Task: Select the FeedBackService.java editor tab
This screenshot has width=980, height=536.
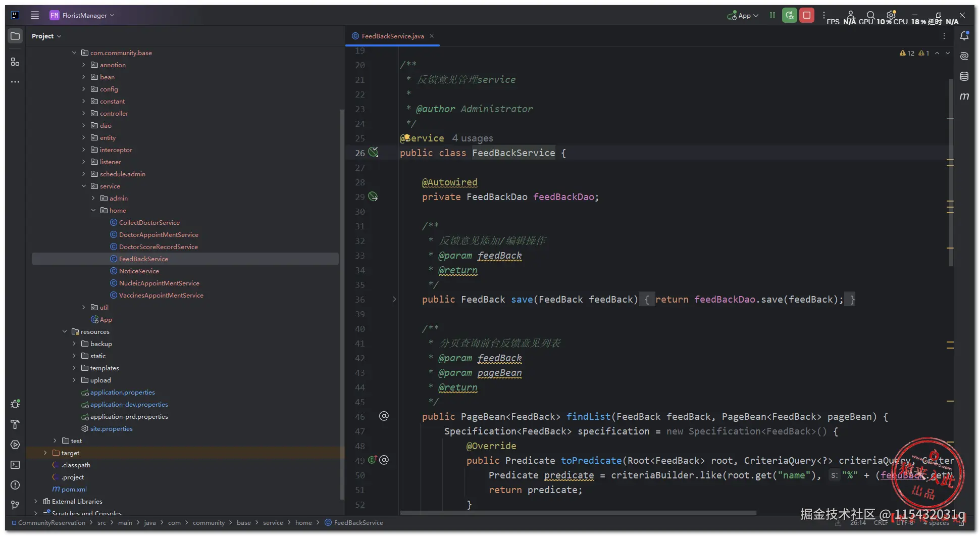Action: (x=392, y=36)
